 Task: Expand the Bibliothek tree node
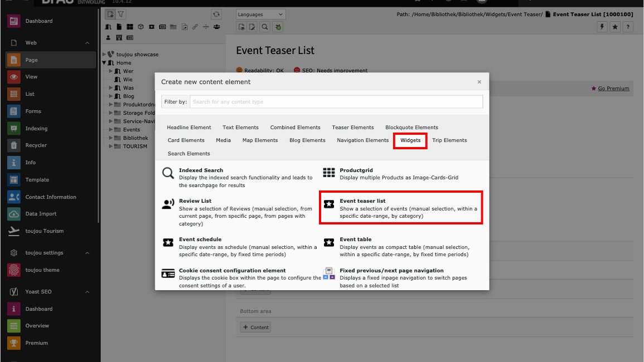(x=111, y=138)
